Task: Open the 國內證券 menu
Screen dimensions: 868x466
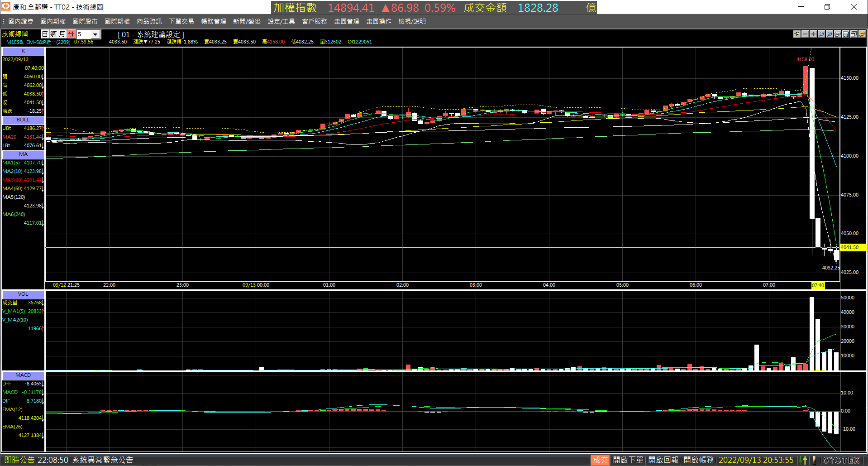Action: click(x=21, y=21)
